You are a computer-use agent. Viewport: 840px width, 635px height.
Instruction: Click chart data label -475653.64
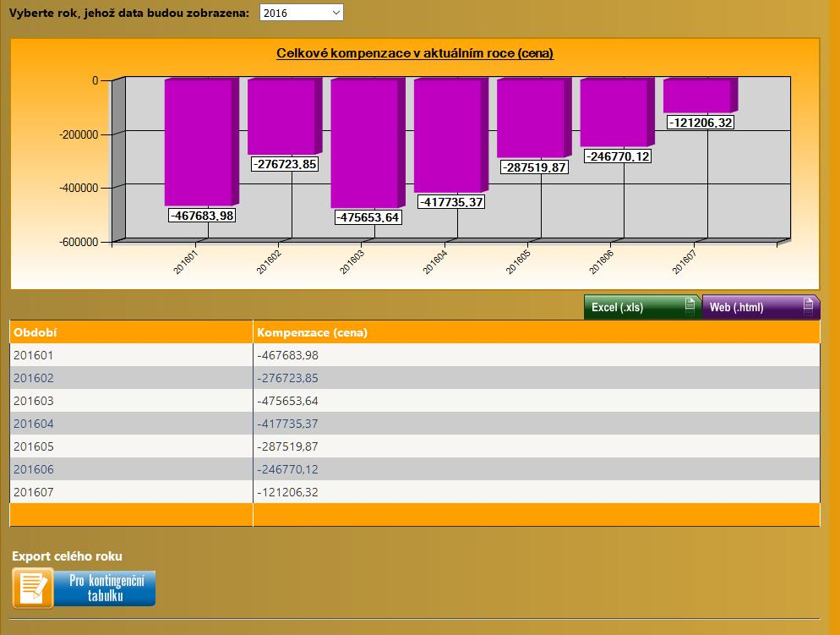(x=368, y=217)
